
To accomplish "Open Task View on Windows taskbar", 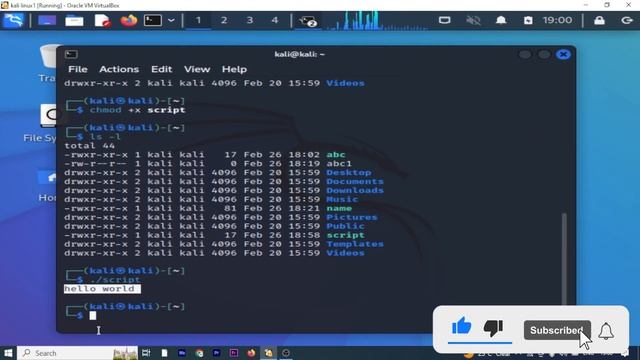I will point(146,353).
